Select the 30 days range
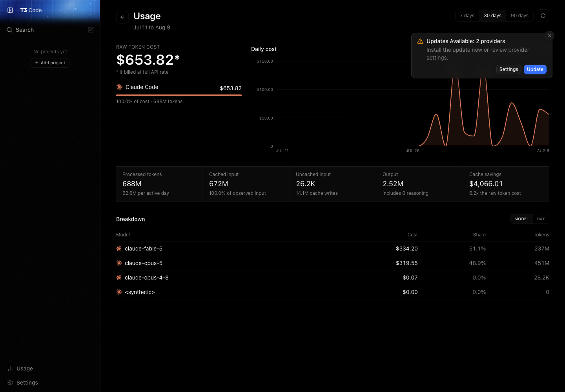Screen dimensions: 565x392 click(492, 16)
